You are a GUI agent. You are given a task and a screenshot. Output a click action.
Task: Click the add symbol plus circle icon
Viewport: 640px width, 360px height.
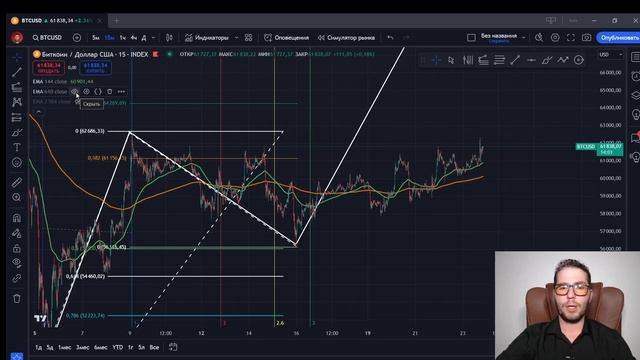(77, 38)
